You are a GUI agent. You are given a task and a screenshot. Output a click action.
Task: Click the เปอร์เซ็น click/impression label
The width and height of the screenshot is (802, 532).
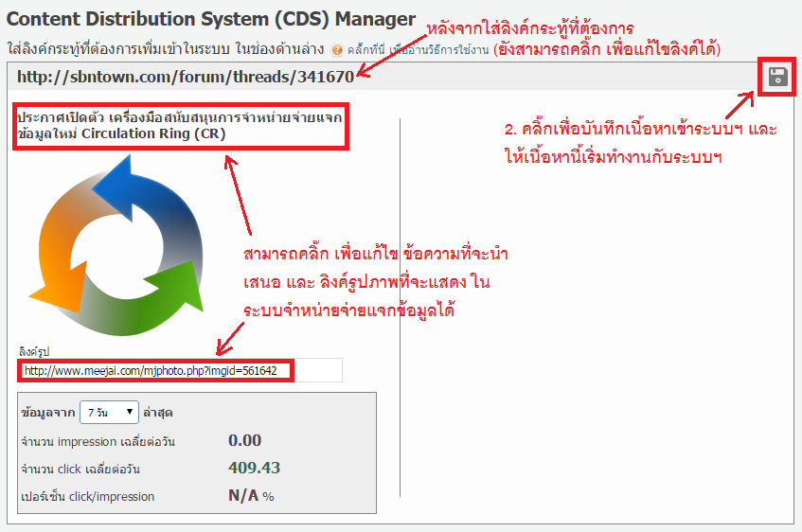(87, 497)
